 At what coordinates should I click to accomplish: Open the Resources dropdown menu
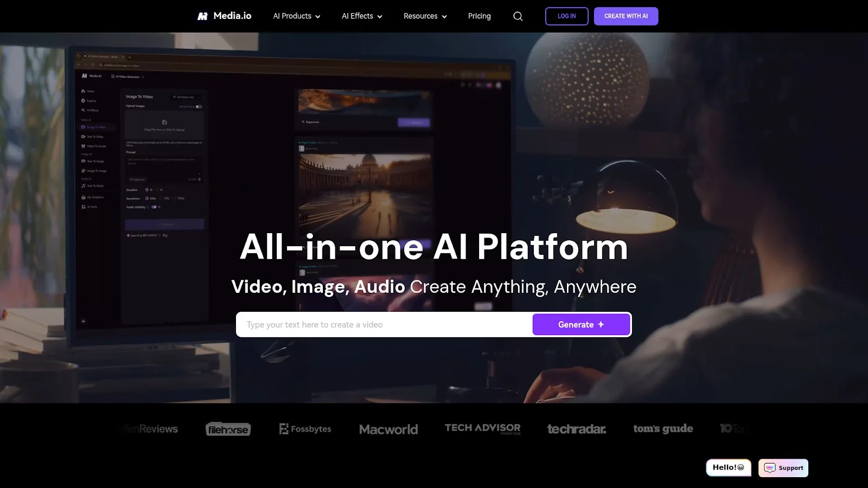coord(425,16)
